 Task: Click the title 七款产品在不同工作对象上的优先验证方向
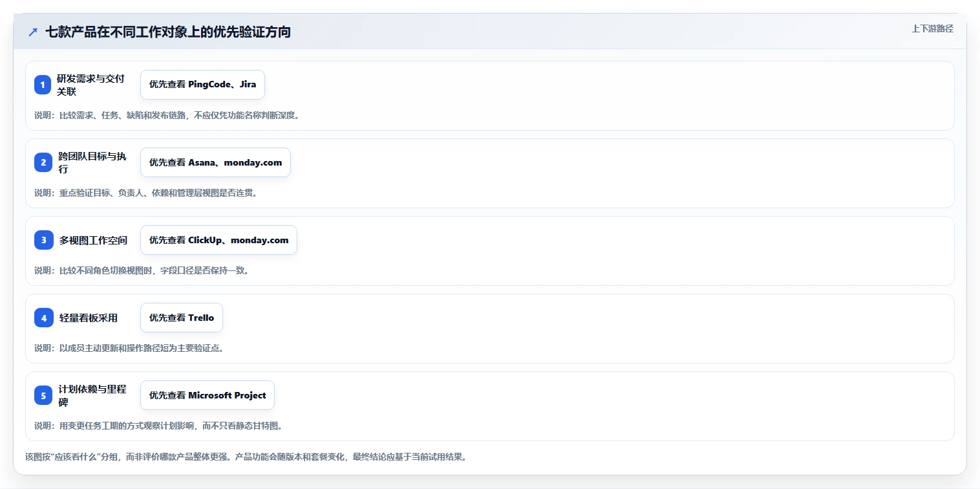tap(168, 32)
